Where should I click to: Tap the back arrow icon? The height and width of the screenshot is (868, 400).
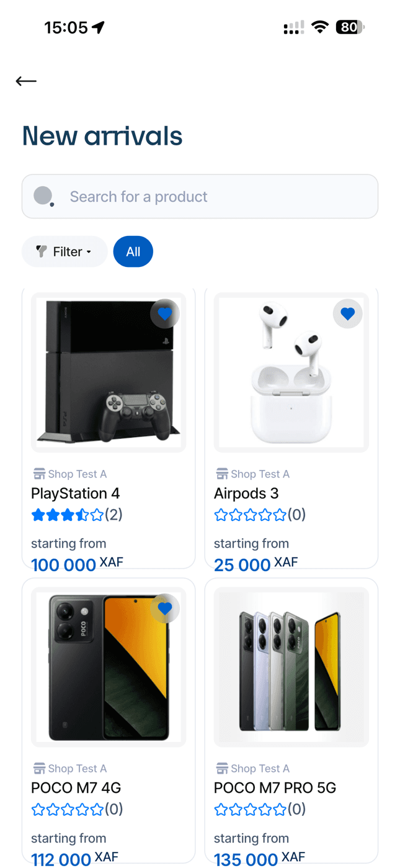click(x=26, y=81)
